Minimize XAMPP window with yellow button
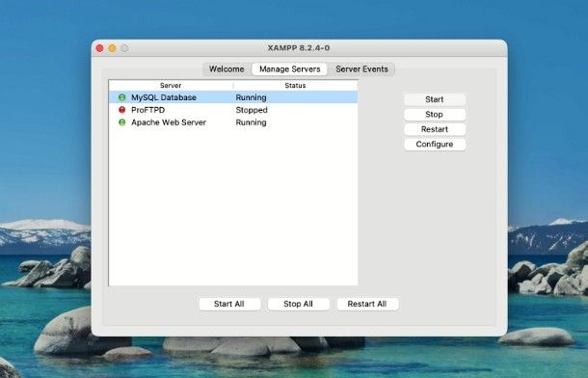Image resolution: width=588 pixels, height=378 pixels. (112, 48)
